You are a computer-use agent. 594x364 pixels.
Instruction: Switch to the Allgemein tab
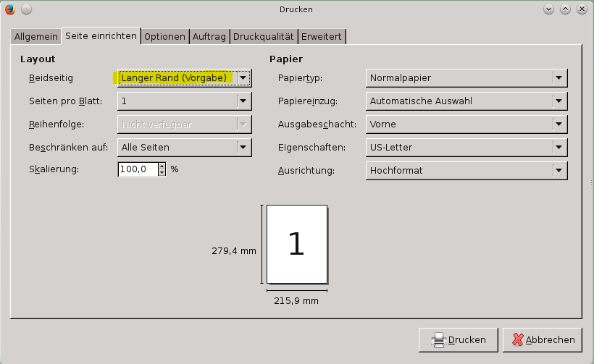[36, 37]
